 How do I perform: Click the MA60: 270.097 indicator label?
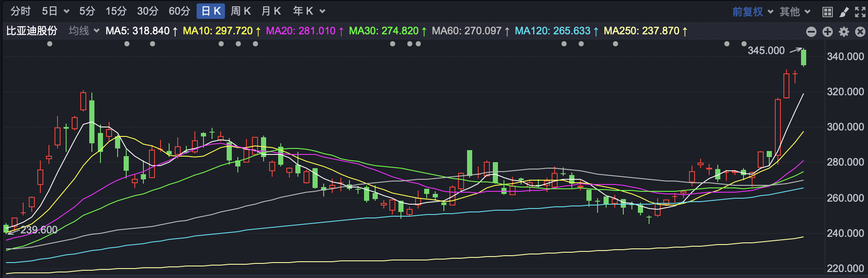pos(471,31)
